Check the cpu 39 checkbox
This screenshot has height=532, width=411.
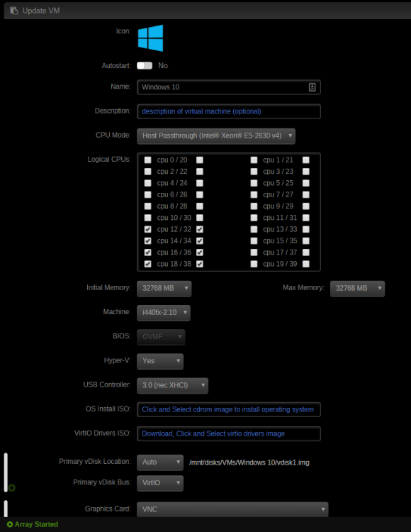coord(306,264)
